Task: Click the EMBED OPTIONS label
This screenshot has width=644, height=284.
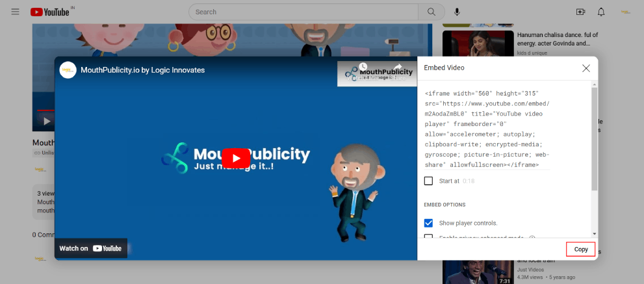Action: click(444, 205)
